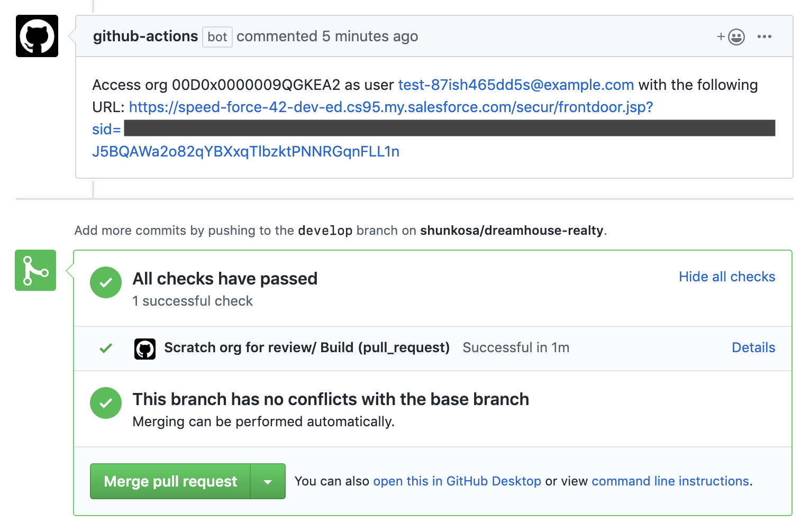Open the comment options ellipsis menu
The image size is (801, 532).
[764, 36]
